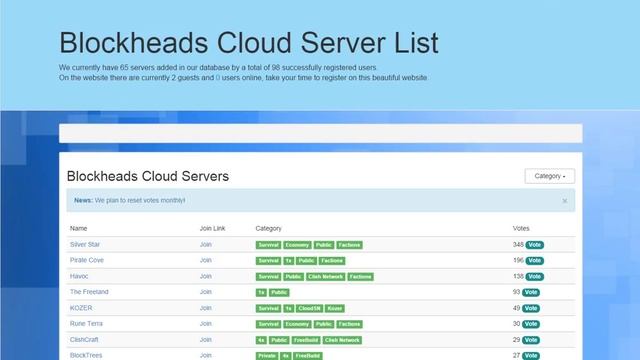Open The Freeland server link

click(89, 292)
